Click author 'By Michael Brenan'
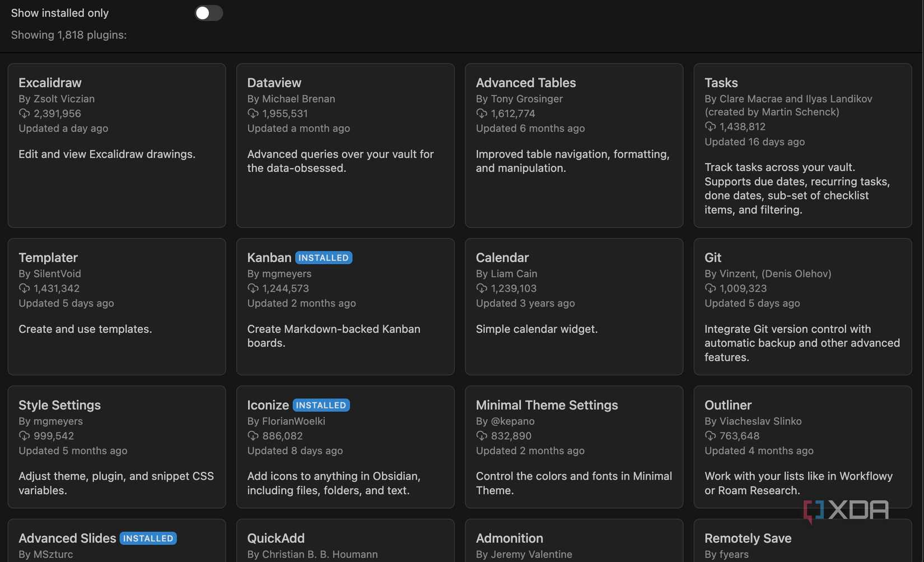This screenshot has width=924, height=562. point(291,99)
